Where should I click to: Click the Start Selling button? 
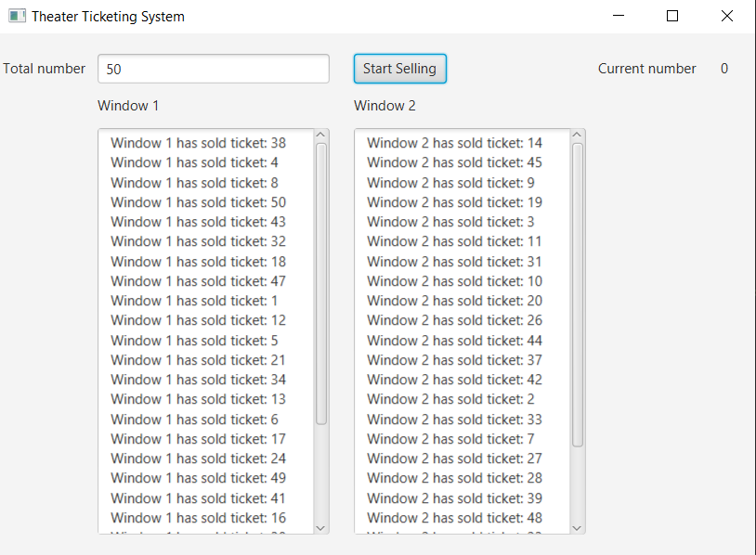399,69
